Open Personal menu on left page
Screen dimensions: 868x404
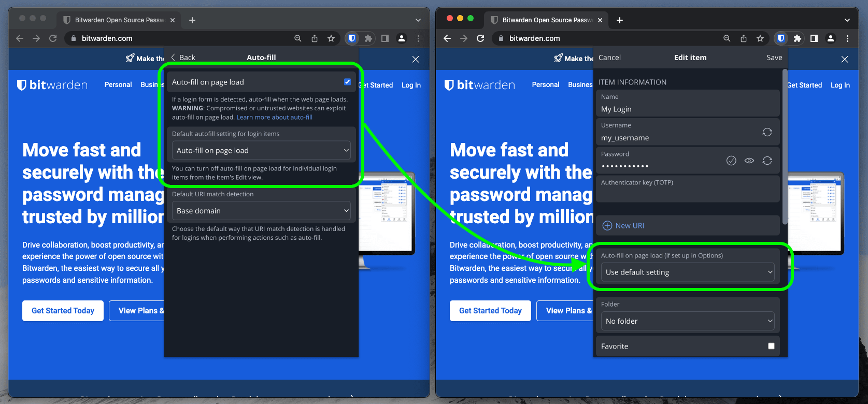tap(118, 84)
